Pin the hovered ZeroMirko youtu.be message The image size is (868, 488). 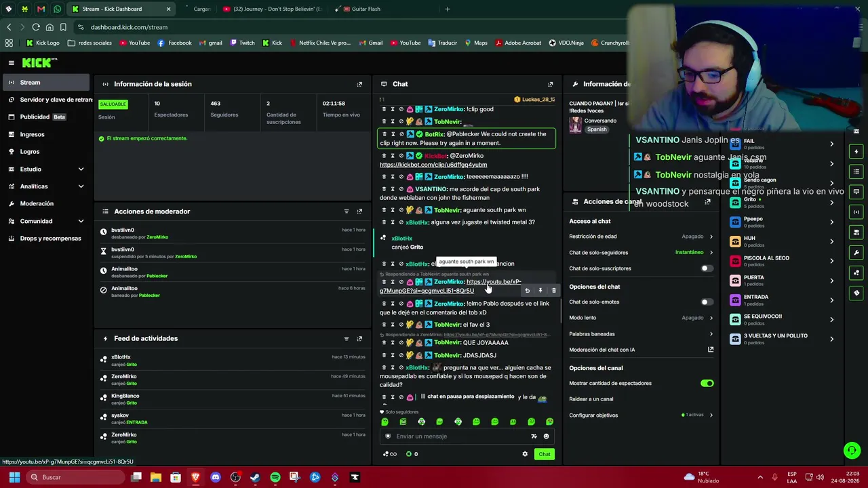pyautogui.click(x=540, y=291)
